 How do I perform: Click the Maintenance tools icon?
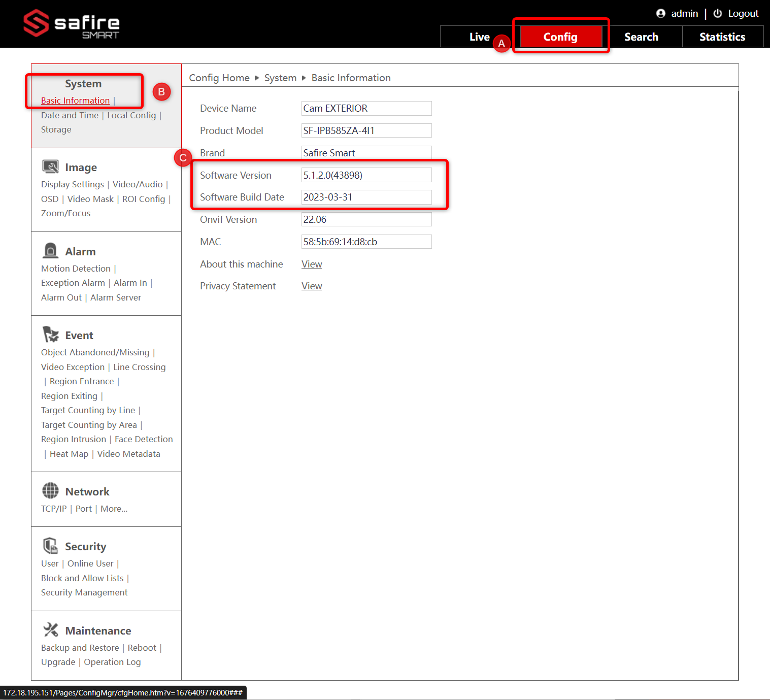[x=50, y=630]
